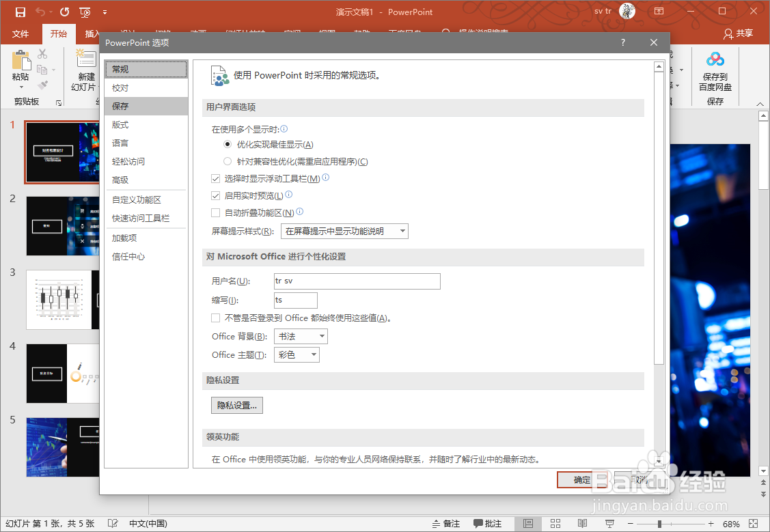
Task: Click the 68% zoom level
Action: [731, 524]
